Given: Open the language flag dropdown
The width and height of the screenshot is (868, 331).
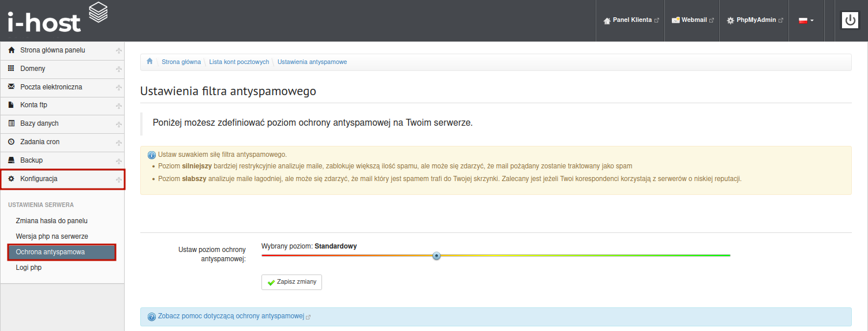Looking at the screenshot, I should click(806, 20).
